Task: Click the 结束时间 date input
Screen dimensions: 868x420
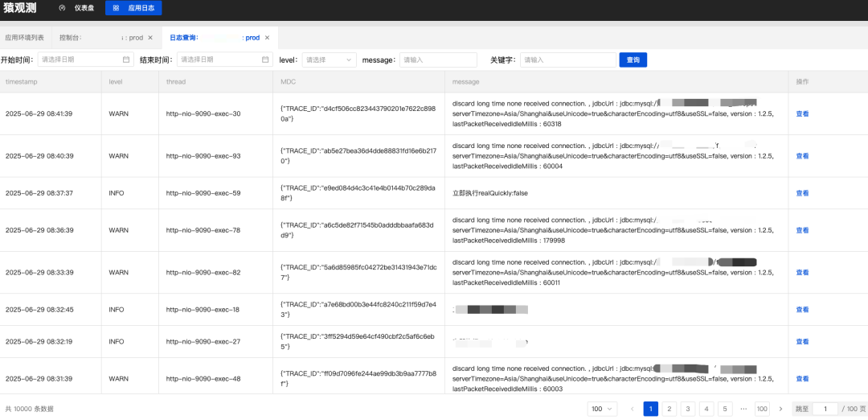Action: click(x=225, y=60)
